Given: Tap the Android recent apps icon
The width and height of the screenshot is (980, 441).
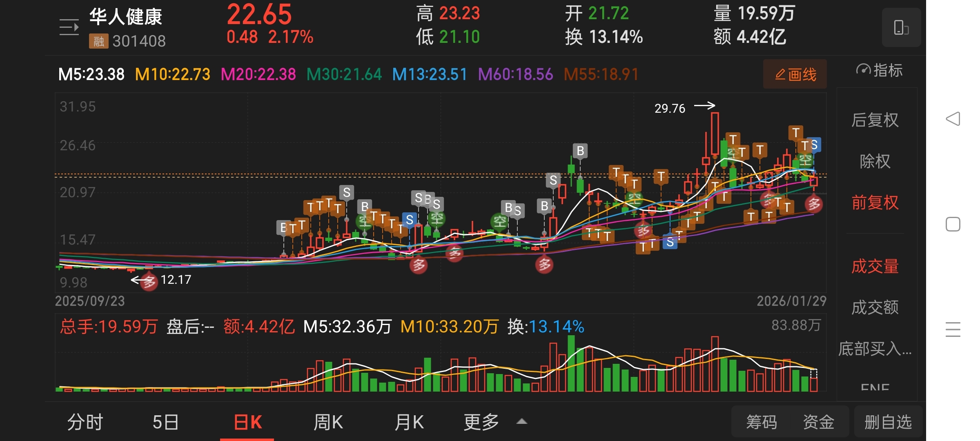Looking at the screenshot, I should 953,329.
